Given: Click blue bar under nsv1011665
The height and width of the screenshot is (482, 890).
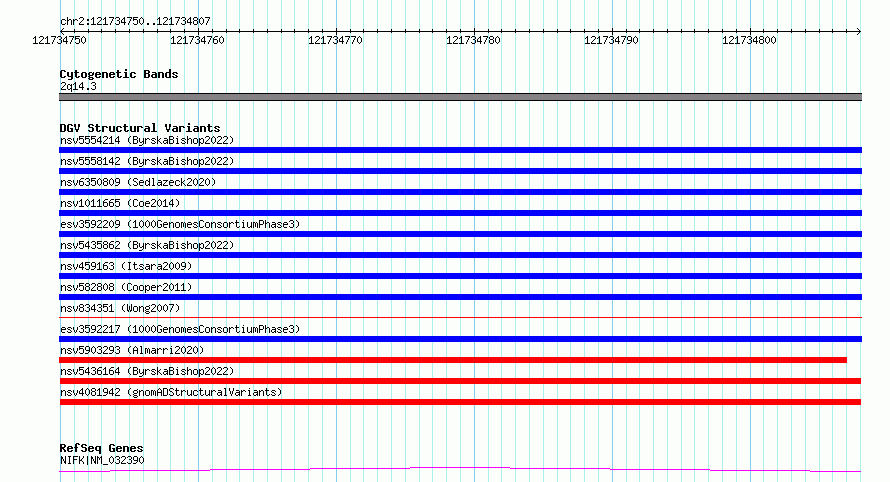Looking at the screenshot, I should coord(460,213).
